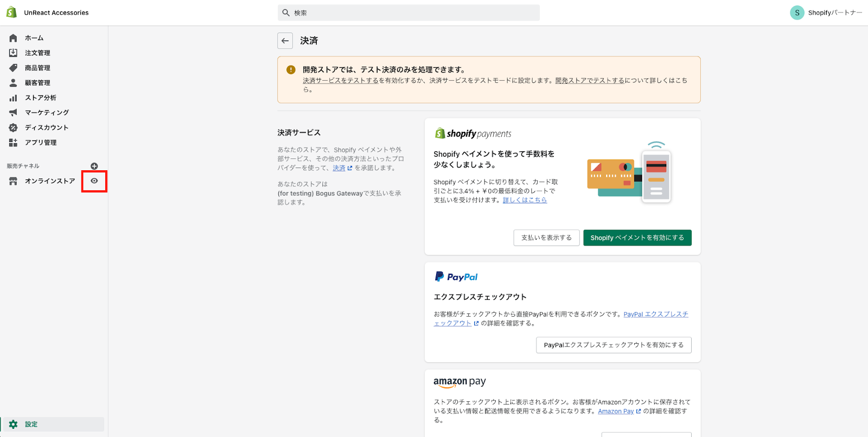Screen dimensions: 868x437
Task: Open アプリ管理 apps grid icon
Action: (13, 143)
